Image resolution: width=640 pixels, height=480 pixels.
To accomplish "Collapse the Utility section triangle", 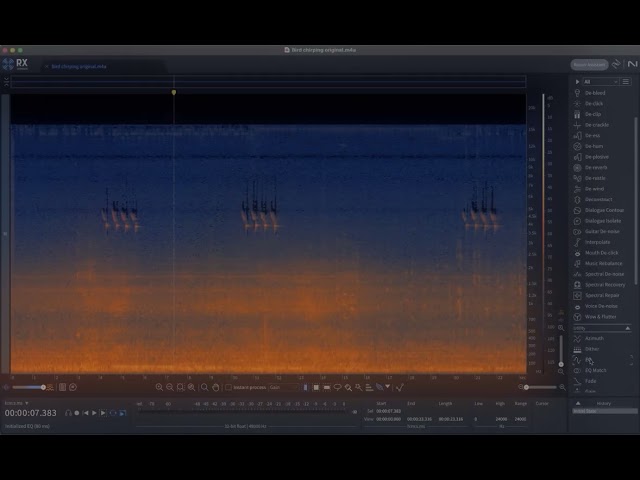I will point(628,328).
